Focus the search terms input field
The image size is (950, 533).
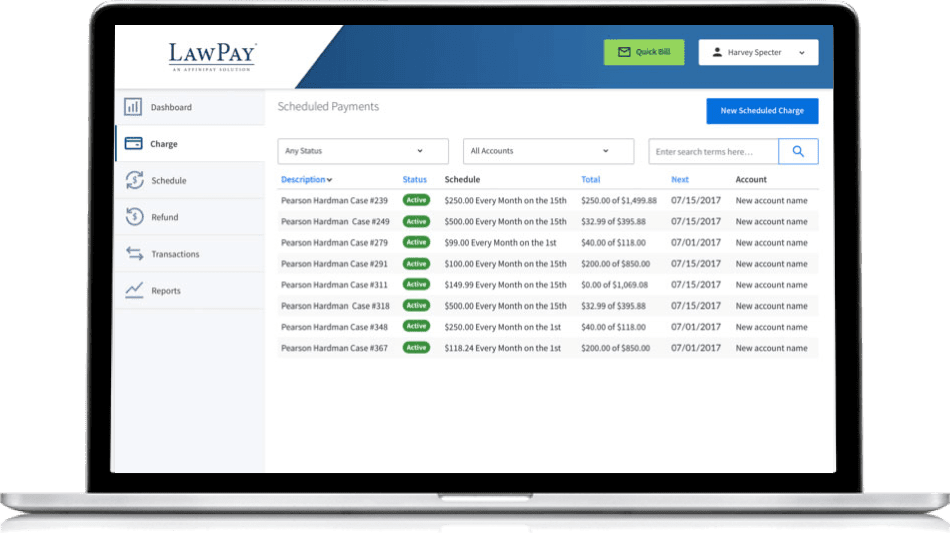coord(713,151)
